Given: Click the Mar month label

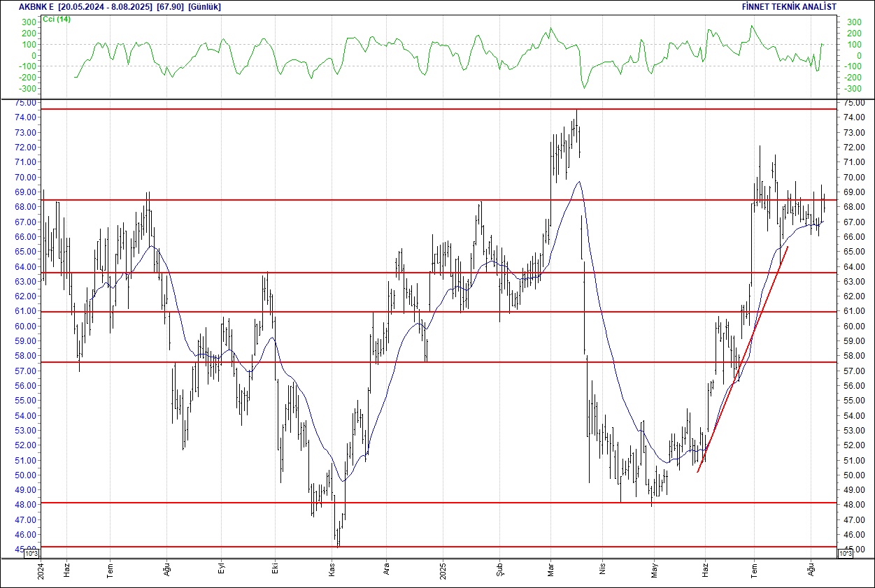Looking at the screenshot, I should point(550,571).
